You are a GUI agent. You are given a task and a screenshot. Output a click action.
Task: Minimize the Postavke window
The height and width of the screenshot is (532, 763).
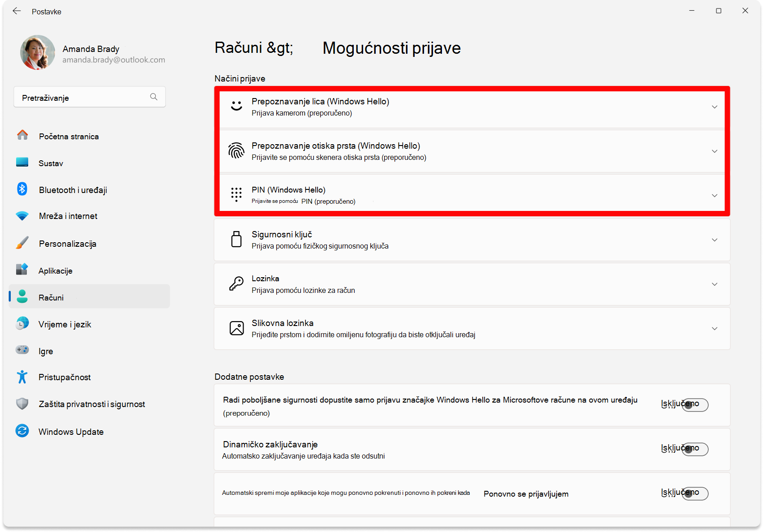[x=692, y=11]
